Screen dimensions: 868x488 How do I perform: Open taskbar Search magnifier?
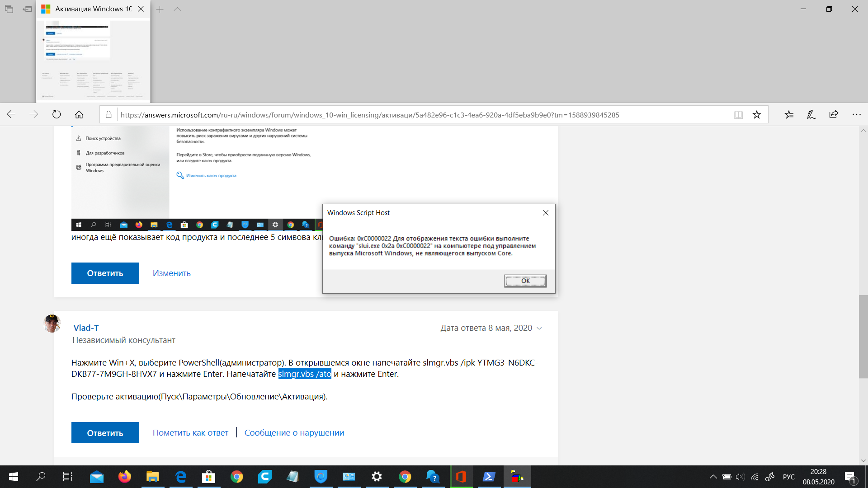41,477
